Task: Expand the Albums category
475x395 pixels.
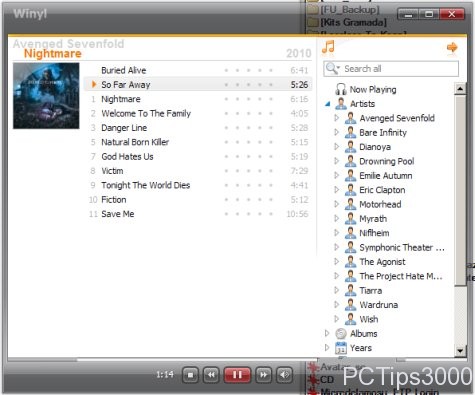Action: [327, 333]
